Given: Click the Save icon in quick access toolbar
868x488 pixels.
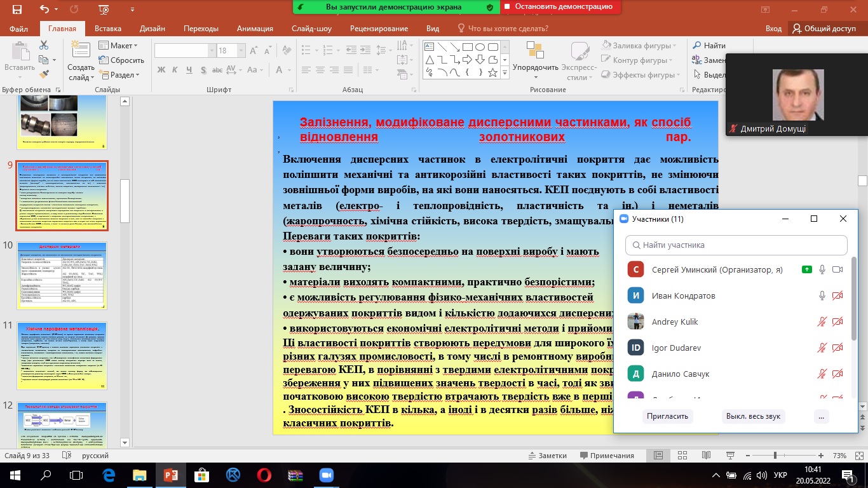Looking at the screenshot, I should 17,10.
